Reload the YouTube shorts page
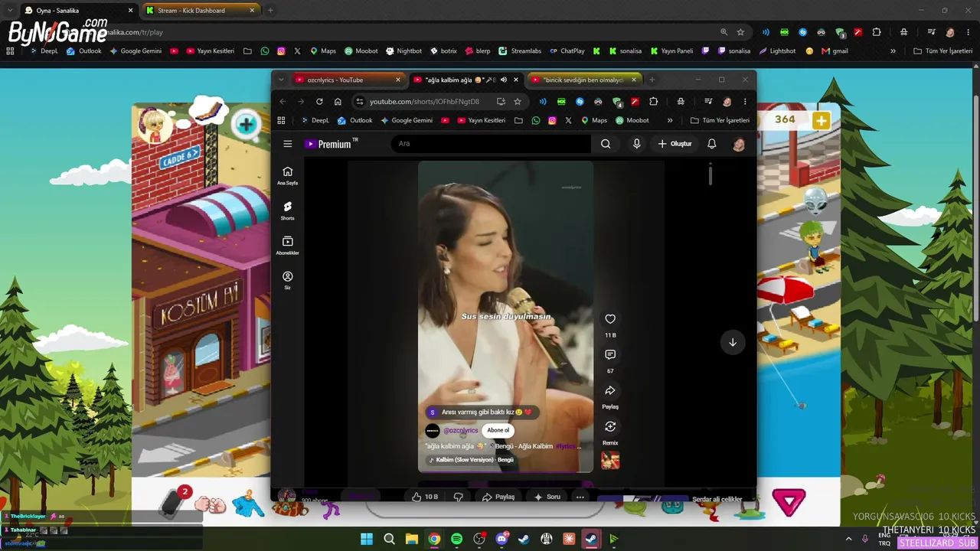This screenshot has height=551, width=980. [x=319, y=101]
